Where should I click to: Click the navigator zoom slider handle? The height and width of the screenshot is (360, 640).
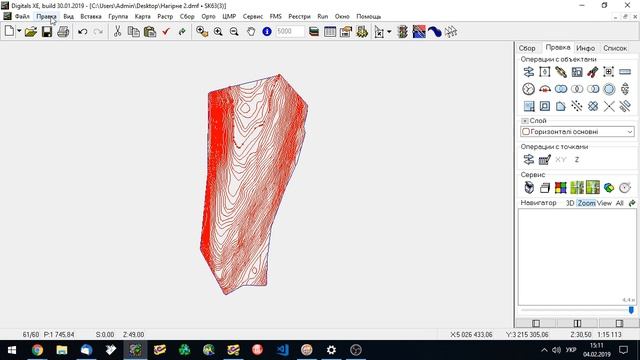pos(631,310)
